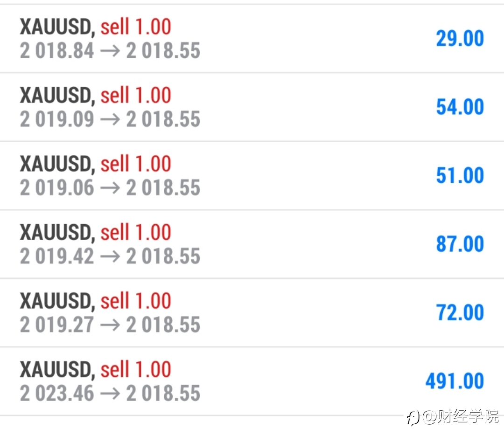Open the trade entered at 2 019.06
Image resolution: width=504 pixels, height=442 pixels.
click(x=252, y=176)
